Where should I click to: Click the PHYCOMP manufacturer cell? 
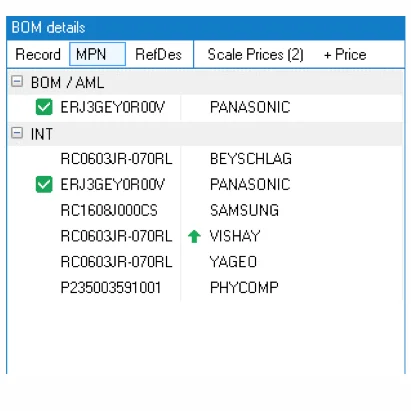244,287
